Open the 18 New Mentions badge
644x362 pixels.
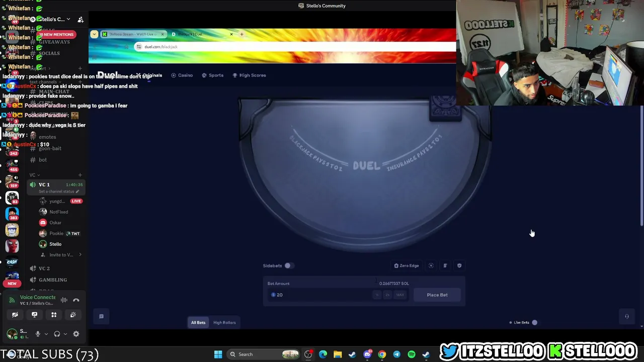click(x=56, y=34)
